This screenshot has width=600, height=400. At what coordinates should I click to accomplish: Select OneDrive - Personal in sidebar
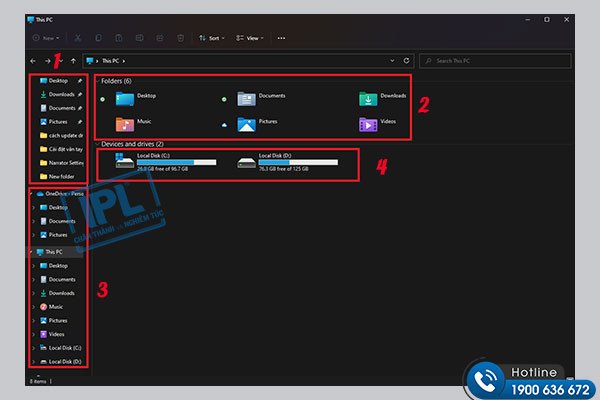click(60, 194)
